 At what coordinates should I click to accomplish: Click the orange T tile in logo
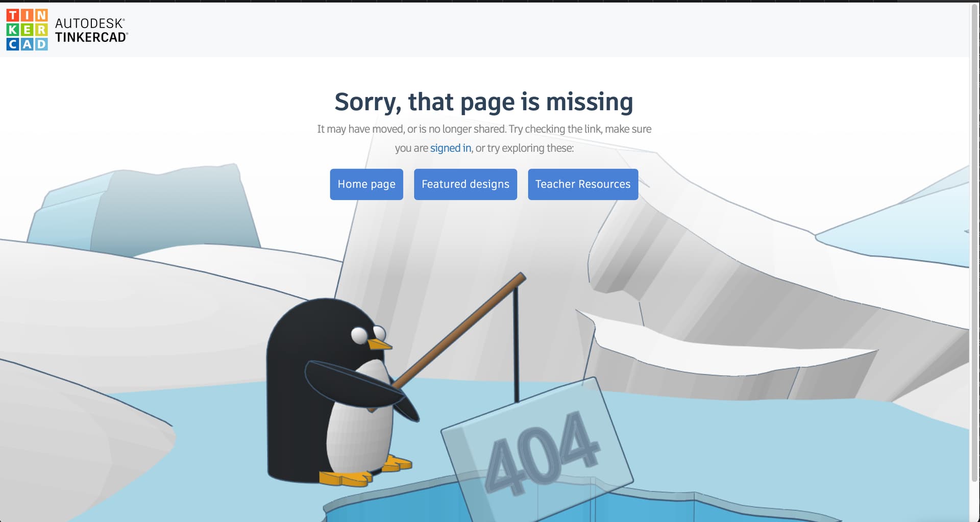coord(13,15)
